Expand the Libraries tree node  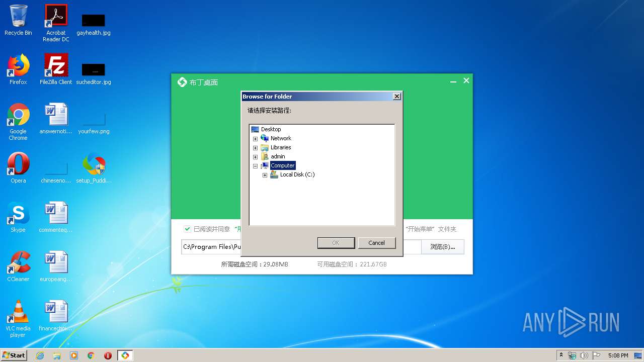click(255, 148)
